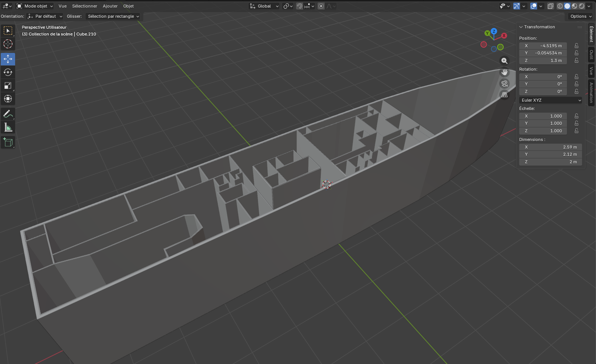Open the Mode objet dropdown
Screen dimensions: 596x364
click(x=35, y=6)
